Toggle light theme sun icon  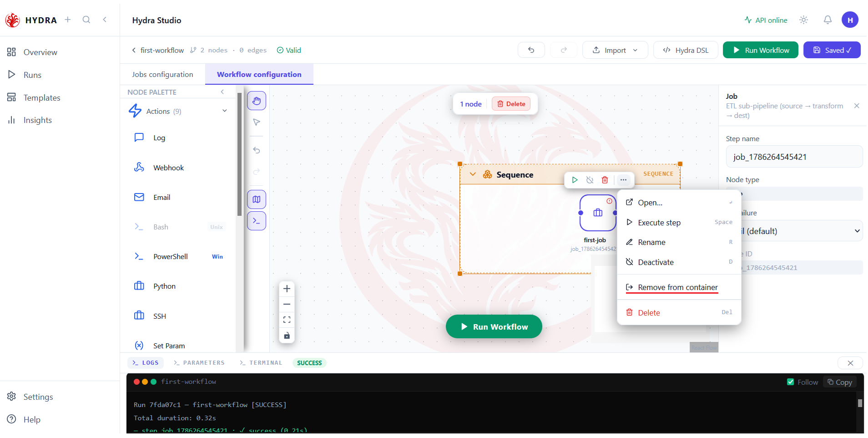804,20
